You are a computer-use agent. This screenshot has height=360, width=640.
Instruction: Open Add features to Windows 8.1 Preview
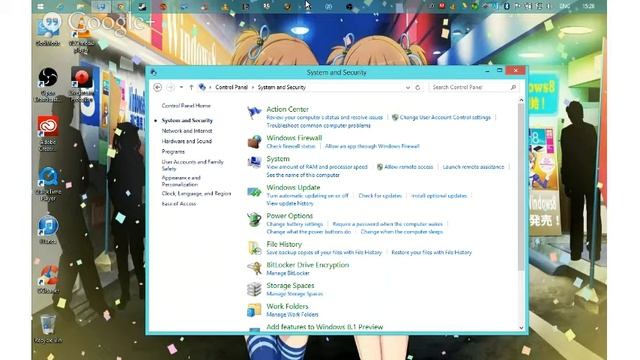click(324, 327)
